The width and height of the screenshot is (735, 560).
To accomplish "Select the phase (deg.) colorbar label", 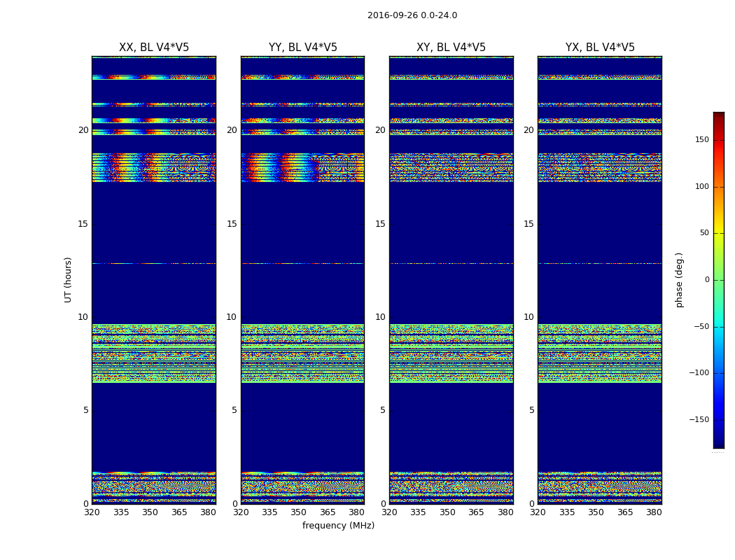I will click(x=679, y=279).
